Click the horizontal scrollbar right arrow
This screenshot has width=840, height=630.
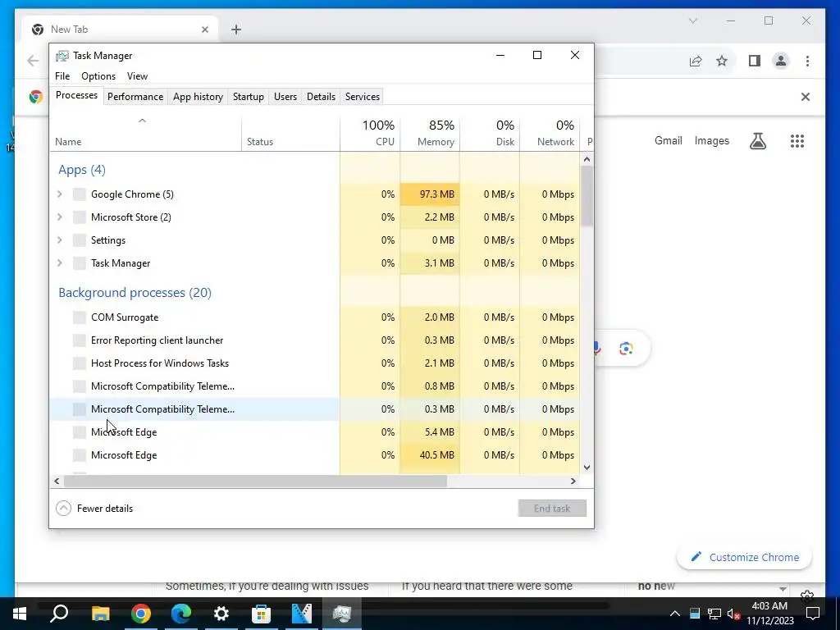[x=573, y=481]
